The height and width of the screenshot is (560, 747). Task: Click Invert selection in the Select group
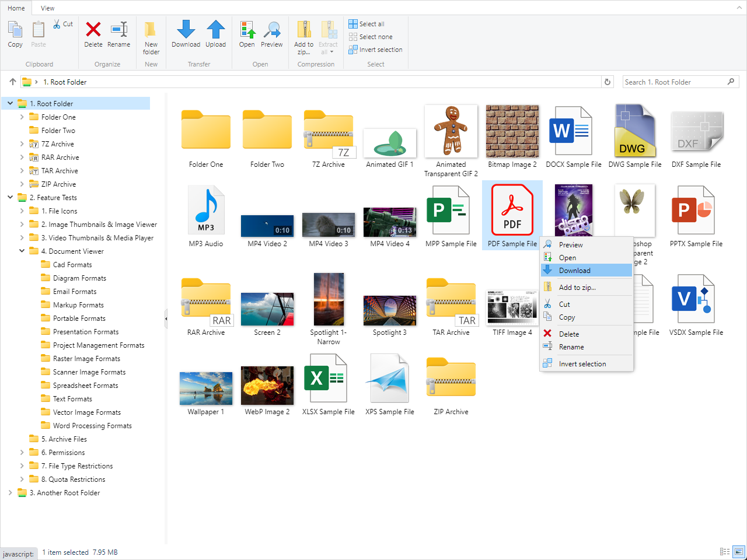coord(375,50)
